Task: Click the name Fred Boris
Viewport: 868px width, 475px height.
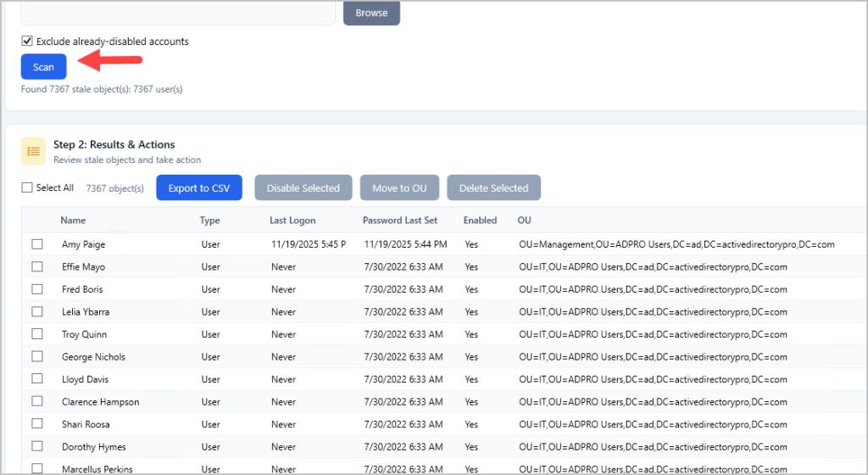Action: (x=82, y=289)
